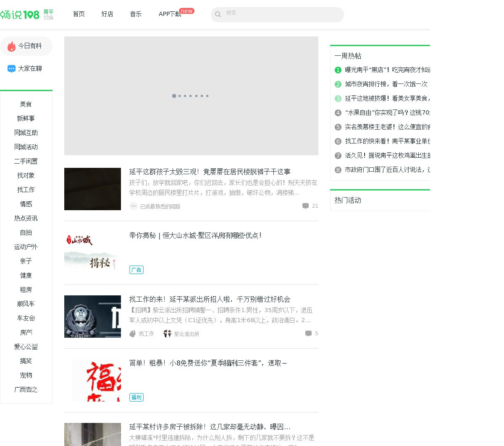Open hot post 城市夜宵排行榜
The height and width of the screenshot is (446, 504).
pos(386,84)
